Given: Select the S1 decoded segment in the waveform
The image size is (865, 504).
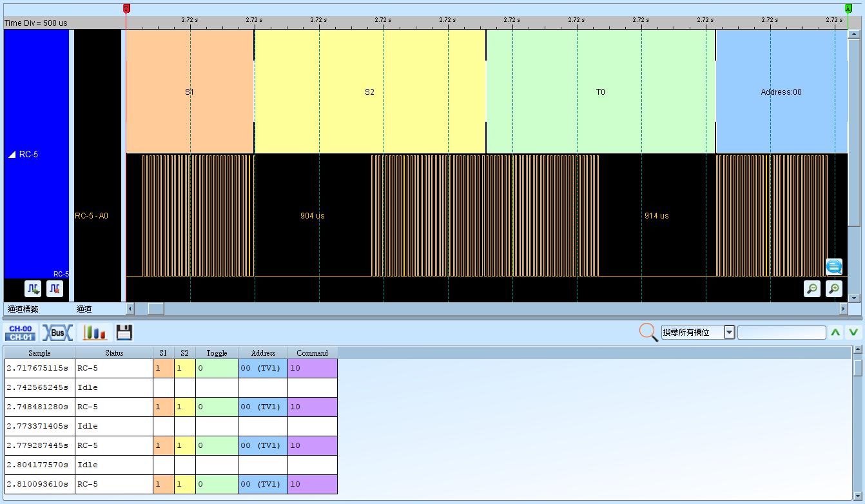Looking at the screenshot, I should coord(190,92).
